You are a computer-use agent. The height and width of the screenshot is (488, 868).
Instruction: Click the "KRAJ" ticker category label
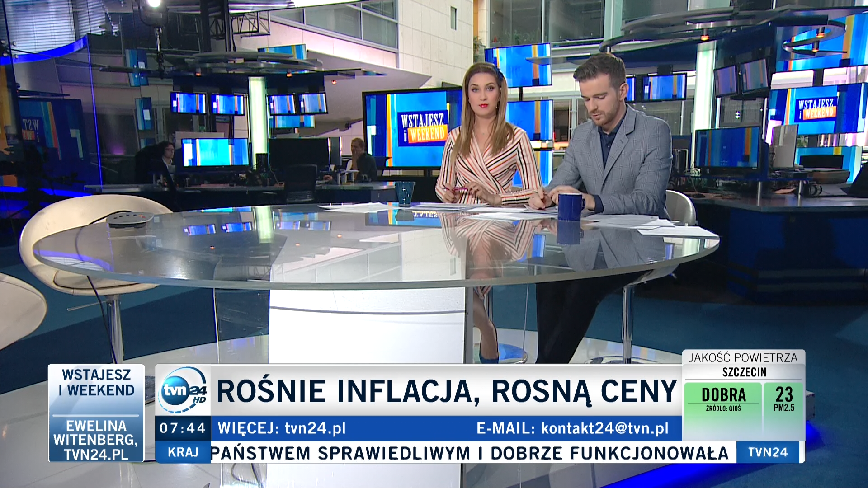coord(183,452)
